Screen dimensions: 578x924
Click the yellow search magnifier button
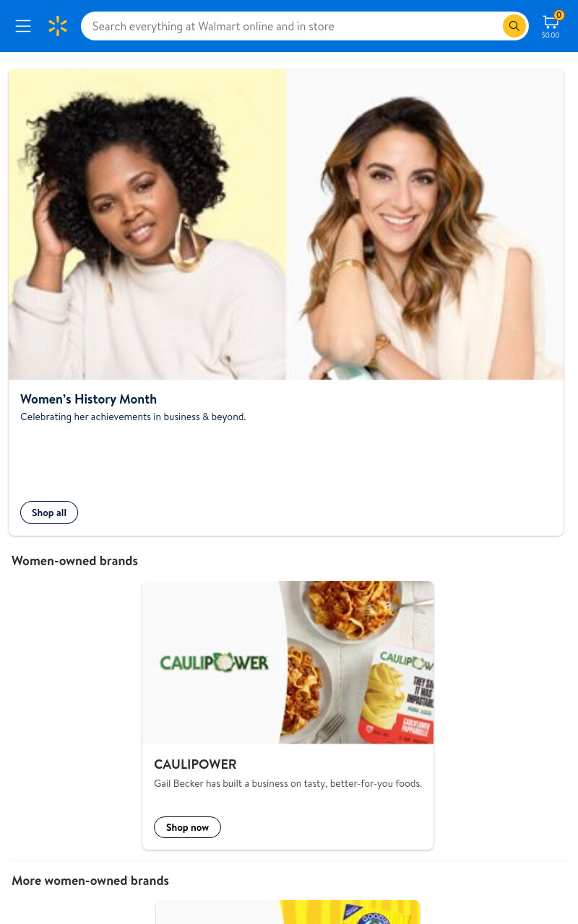click(x=514, y=26)
